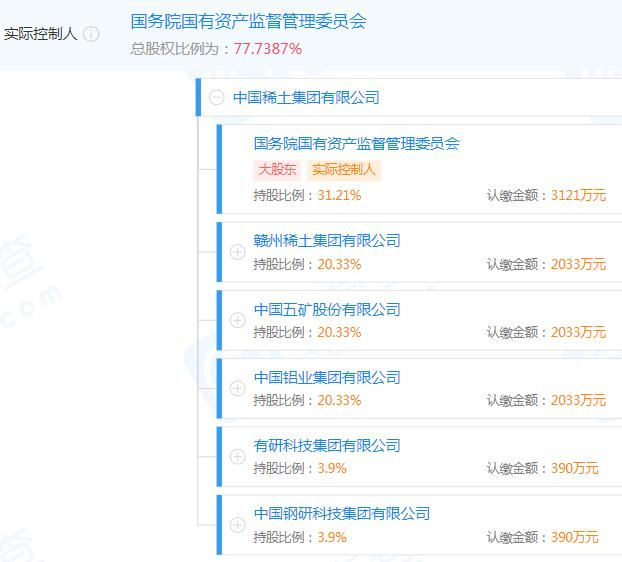Select 3.9% under 有研科技集团有限公司

[x=332, y=468]
